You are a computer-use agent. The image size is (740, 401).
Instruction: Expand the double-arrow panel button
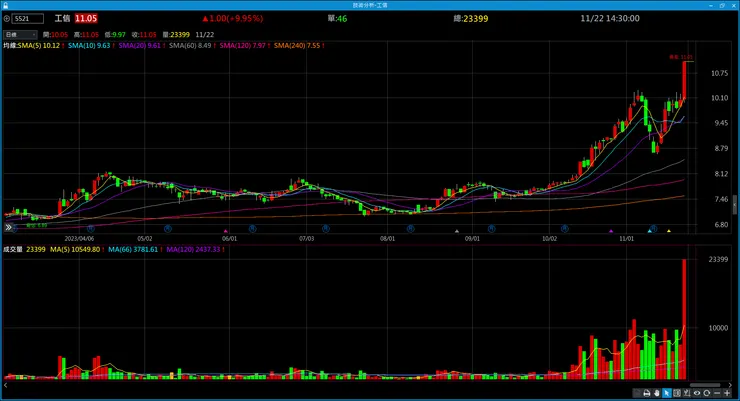click(8, 227)
